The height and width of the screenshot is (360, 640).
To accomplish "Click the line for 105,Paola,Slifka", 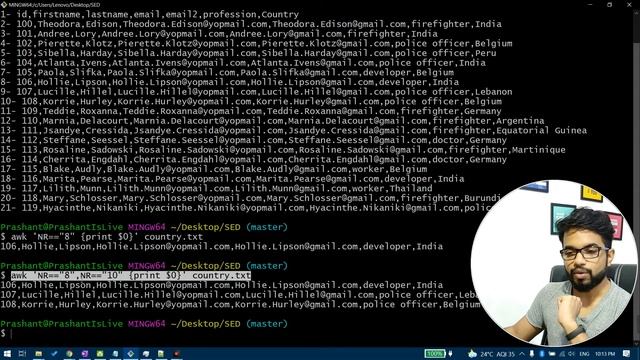I will point(227,72).
